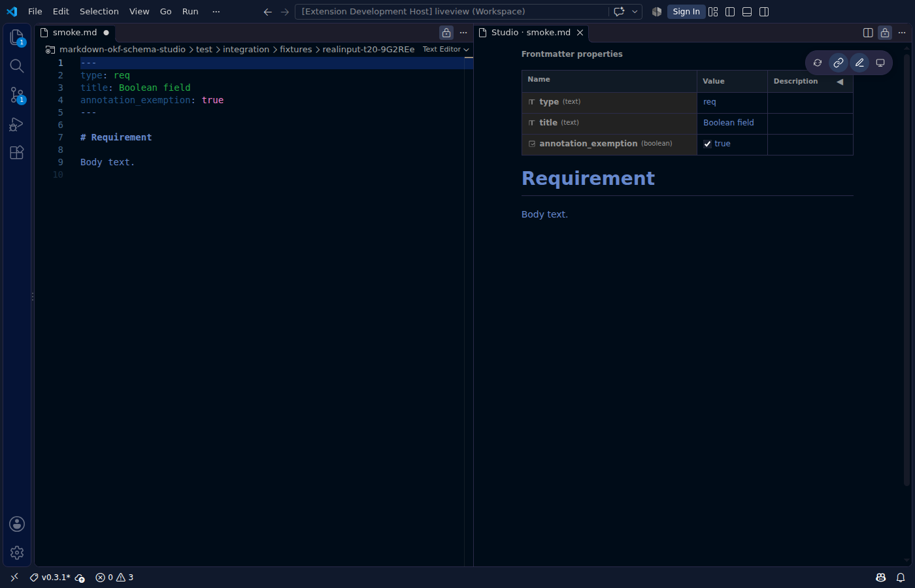Open the Run and Debug view
Image resolution: width=915 pixels, height=588 pixels.
coord(17,124)
